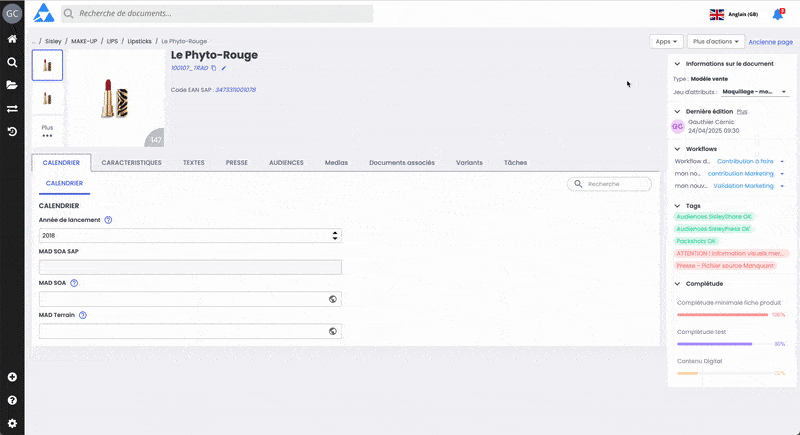Click the Complétude test progress bar
This screenshot has width=800, height=435.
(724, 344)
